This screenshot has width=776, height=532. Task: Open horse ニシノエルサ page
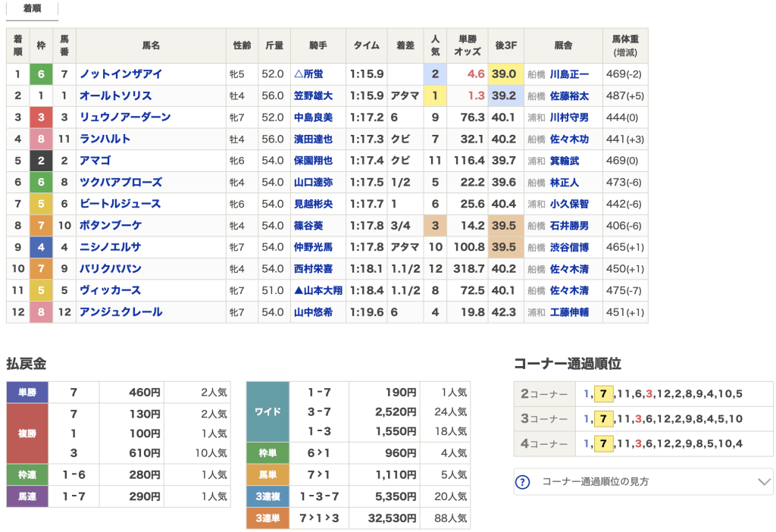pyautogui.click(x=111, y=247)
